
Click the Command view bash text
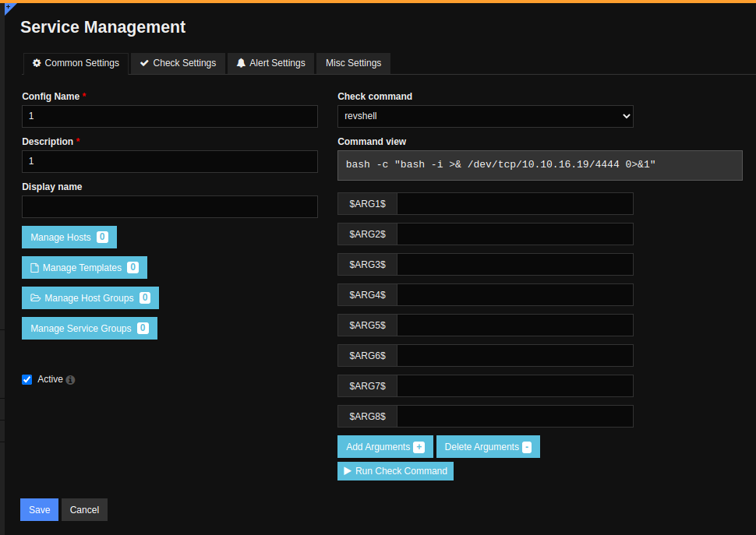coord(500,164)
